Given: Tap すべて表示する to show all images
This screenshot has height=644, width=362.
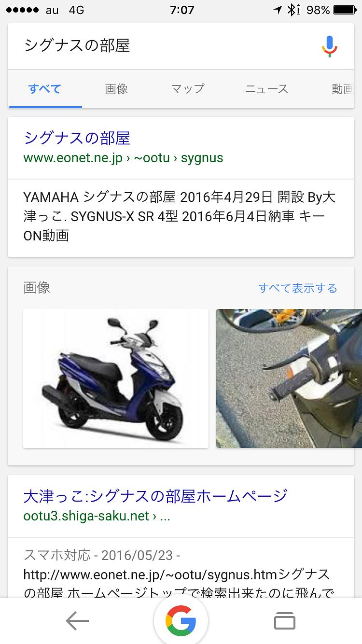Looking at the screenshot, I should click(298, 288).
